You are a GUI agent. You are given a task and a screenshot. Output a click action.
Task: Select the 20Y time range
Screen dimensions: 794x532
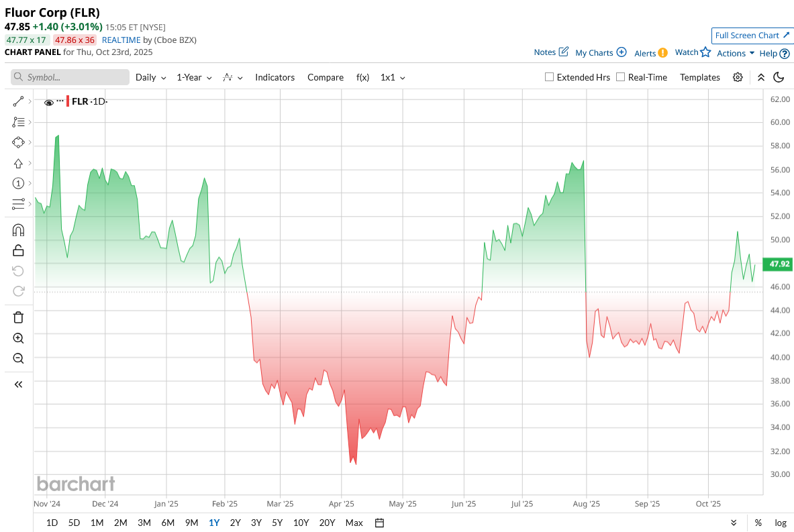tap(327, 523)
